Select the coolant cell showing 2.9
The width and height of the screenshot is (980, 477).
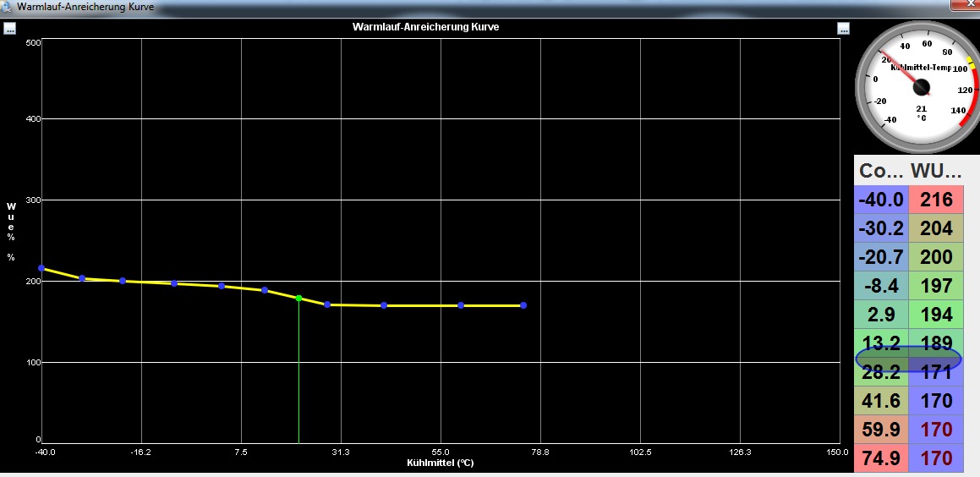tap(882, 315)
